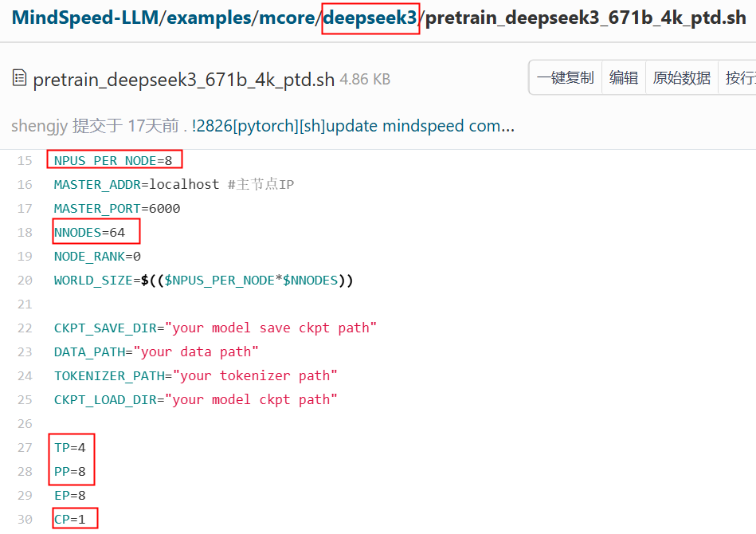Click line number 30

(25, 520)
